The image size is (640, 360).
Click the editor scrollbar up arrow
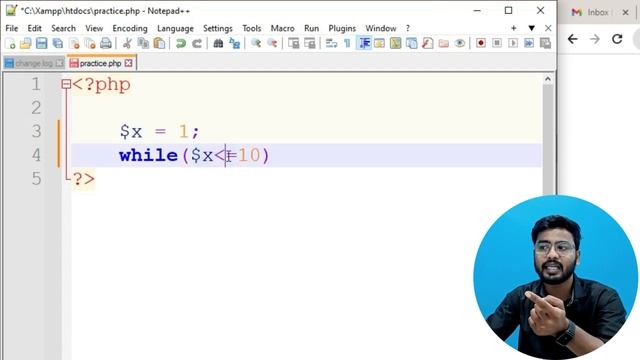pos(548,79)
